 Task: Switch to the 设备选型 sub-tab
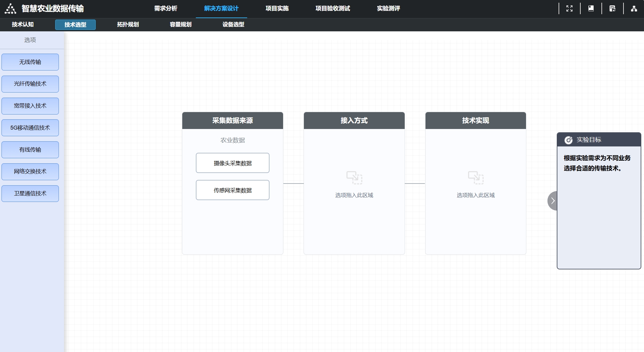(232, 24)
